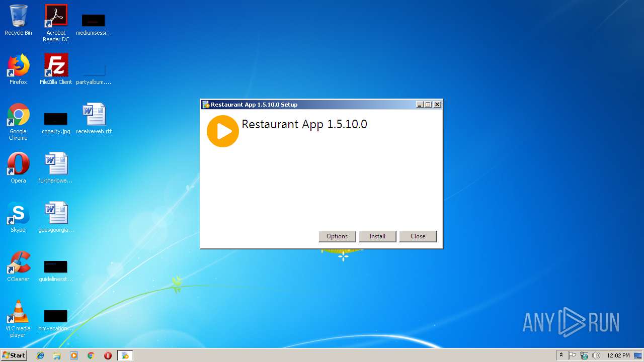Viewport: 644px width, 362px height.
Task: Select the furtherlowe document icon
Action: point(56,168)
